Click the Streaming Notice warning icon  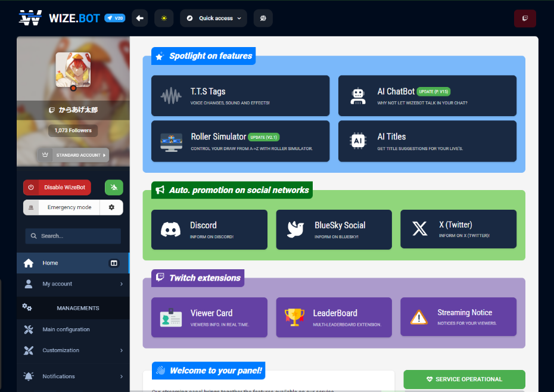[419, 317]
